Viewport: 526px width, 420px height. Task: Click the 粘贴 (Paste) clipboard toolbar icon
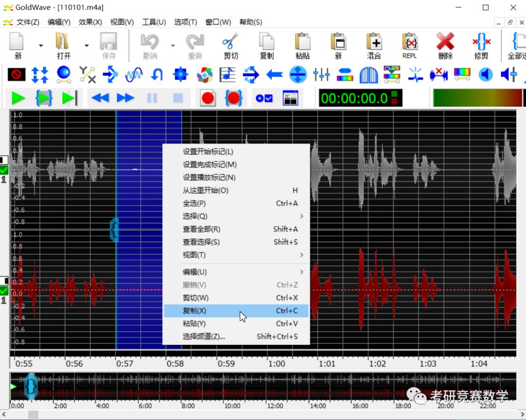(302, 42)
